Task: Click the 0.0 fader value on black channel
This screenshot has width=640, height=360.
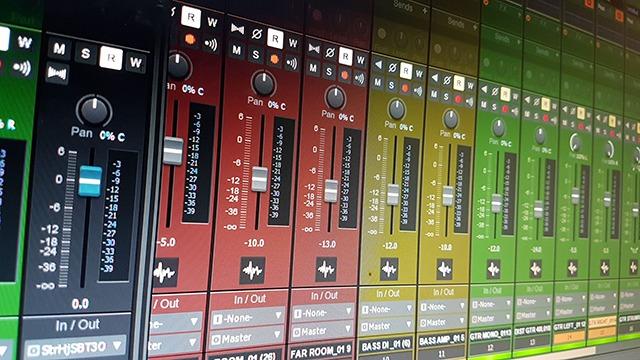Action: click(80, 303)
